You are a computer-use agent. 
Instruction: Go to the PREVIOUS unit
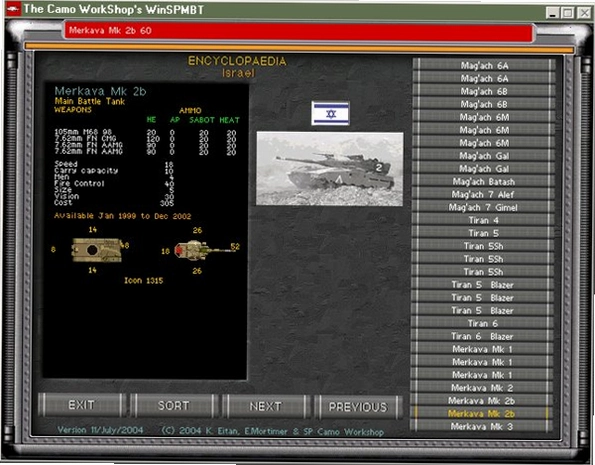point(358,407)
